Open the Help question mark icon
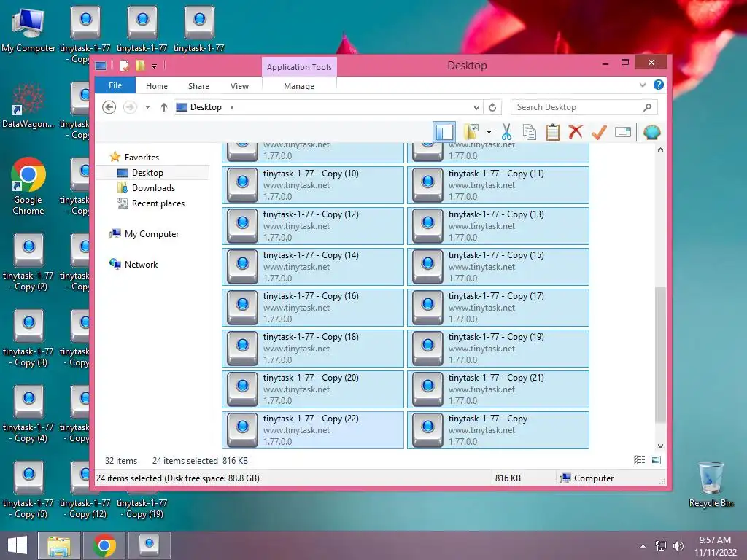This screenshot has width=747, height=560. click(x=659, y=85)
